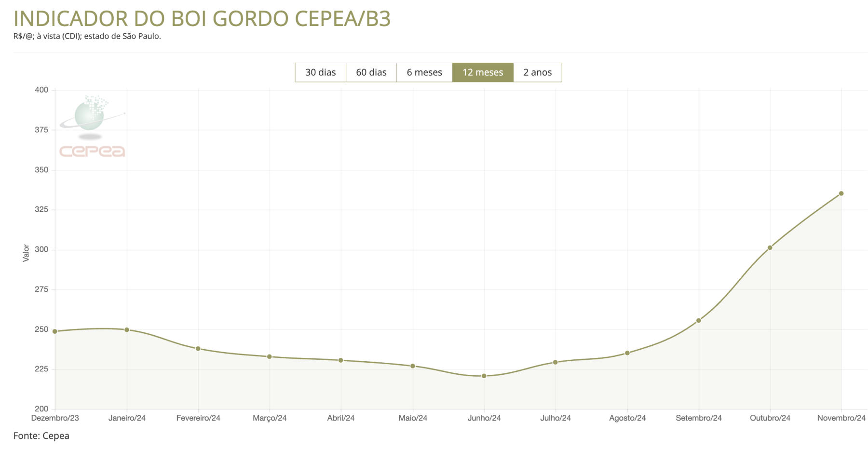Viewport: 868px width, 450px height.
Task: Select the lowest point at Junho/24
Action: coord(484,376)
